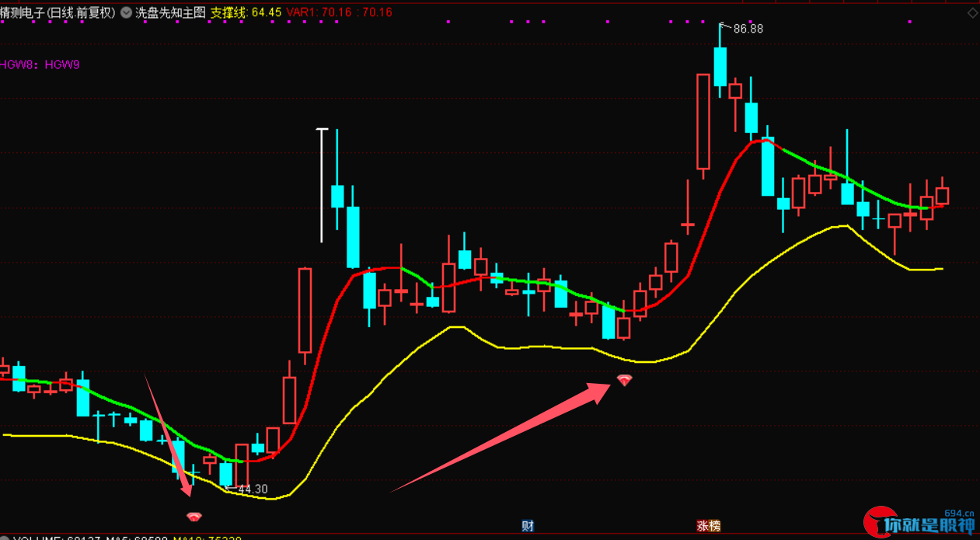Click the 44.30 low price label
The image size is (980, 540).
pos(252,489)
